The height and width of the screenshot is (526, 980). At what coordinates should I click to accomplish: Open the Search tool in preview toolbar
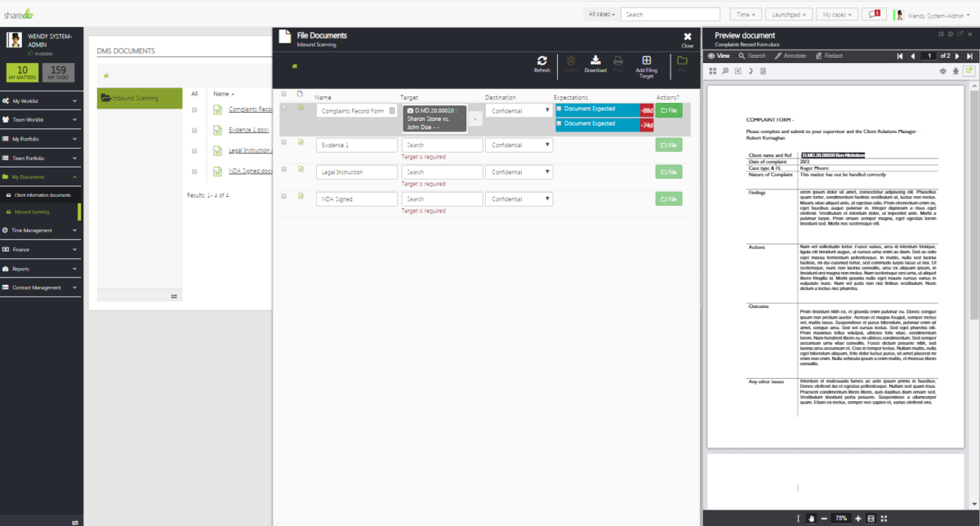click(x=752, y=56)
